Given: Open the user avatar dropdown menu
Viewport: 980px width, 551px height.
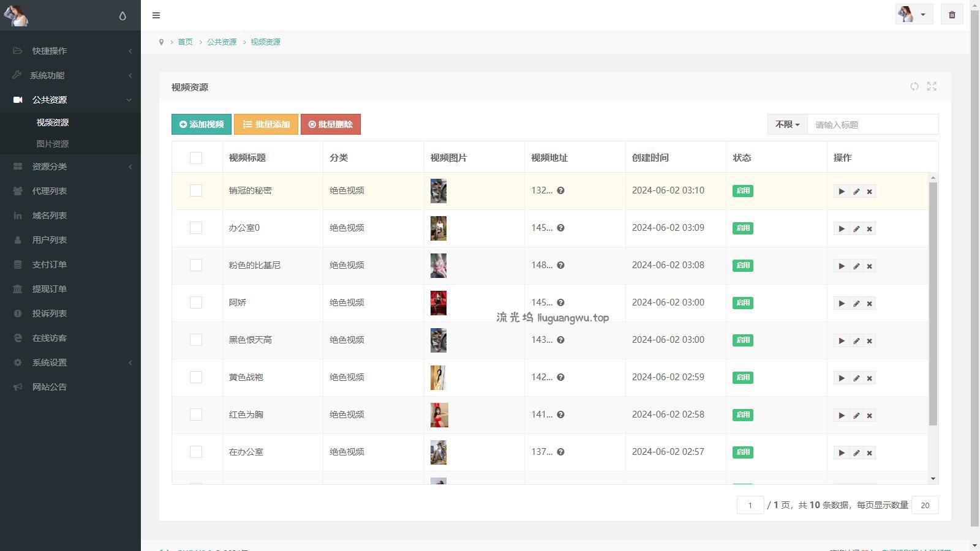Looking at the screenshot, I should pyautogui.click(x=913, y=15).
